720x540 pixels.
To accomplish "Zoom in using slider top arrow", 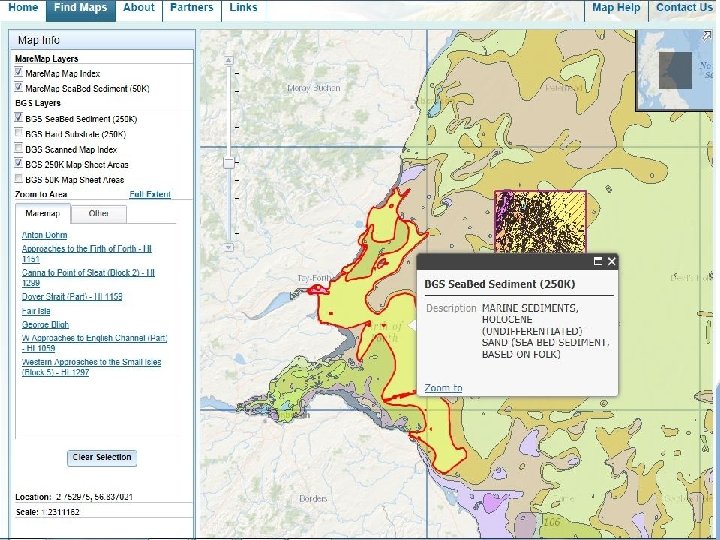I will click(x=229, y=60).
